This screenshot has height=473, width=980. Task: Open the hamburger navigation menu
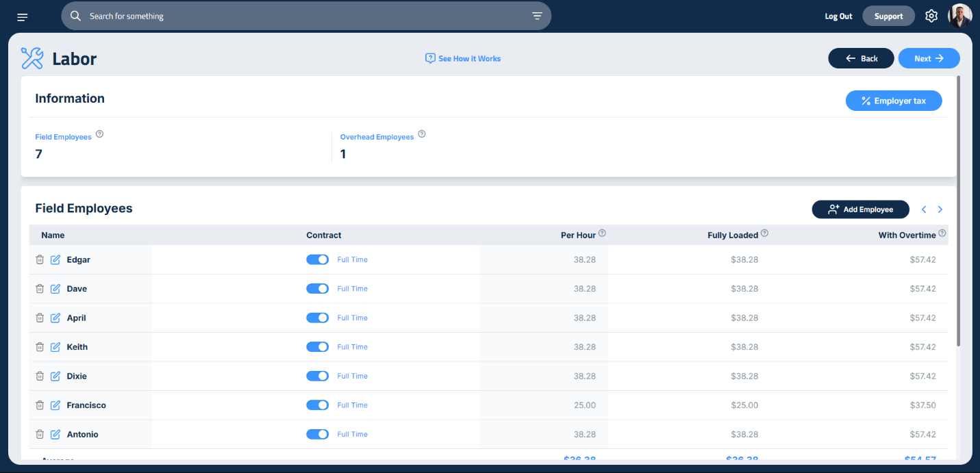23,16
